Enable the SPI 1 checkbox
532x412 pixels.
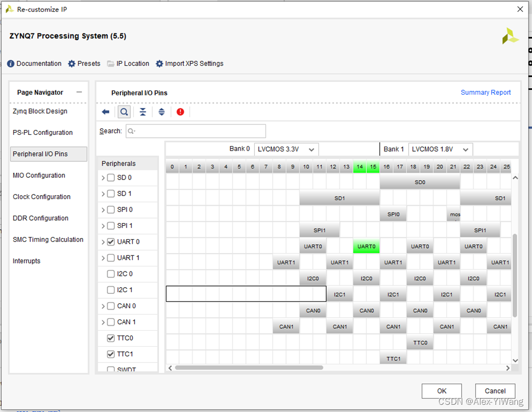tap(110, 225)
